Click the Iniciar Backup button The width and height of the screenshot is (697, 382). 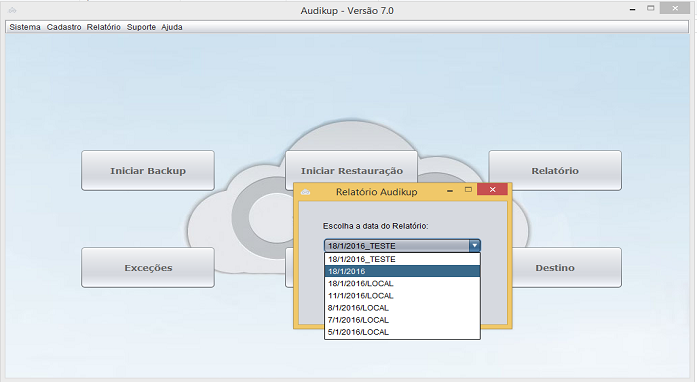click(148, 171)
